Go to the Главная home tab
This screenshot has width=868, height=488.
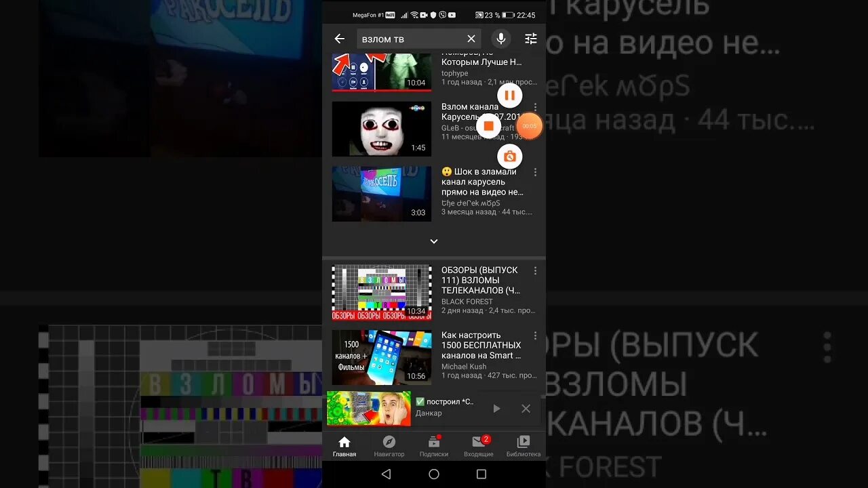click(344, 447)
